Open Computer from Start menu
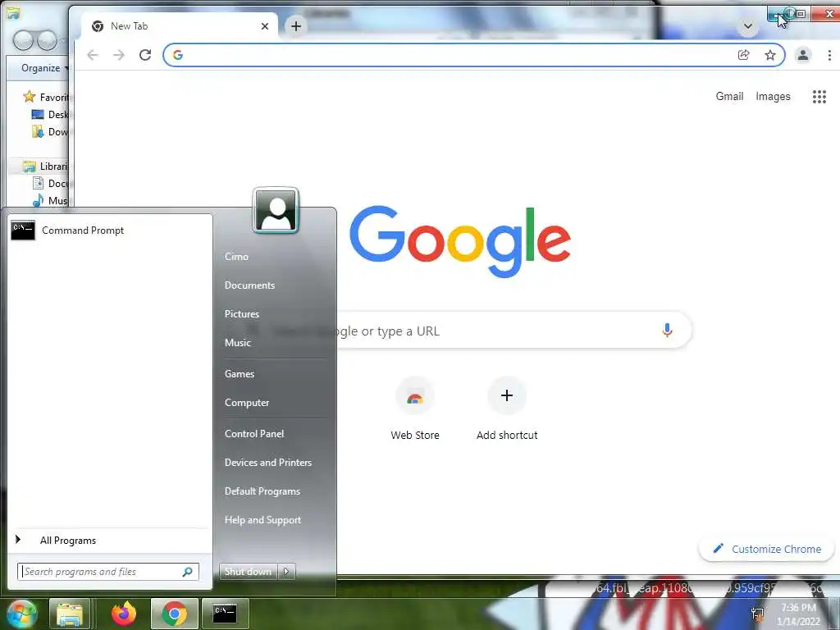Image resolution: width=840 pixels, height=630 pixels. click(247, 403)
